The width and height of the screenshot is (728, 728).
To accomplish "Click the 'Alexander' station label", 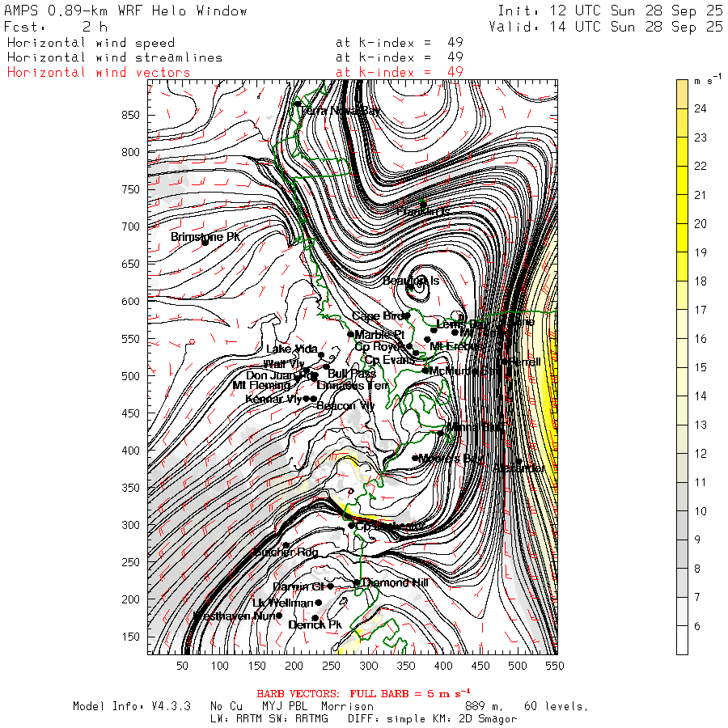I will click(x=518, y=468).
